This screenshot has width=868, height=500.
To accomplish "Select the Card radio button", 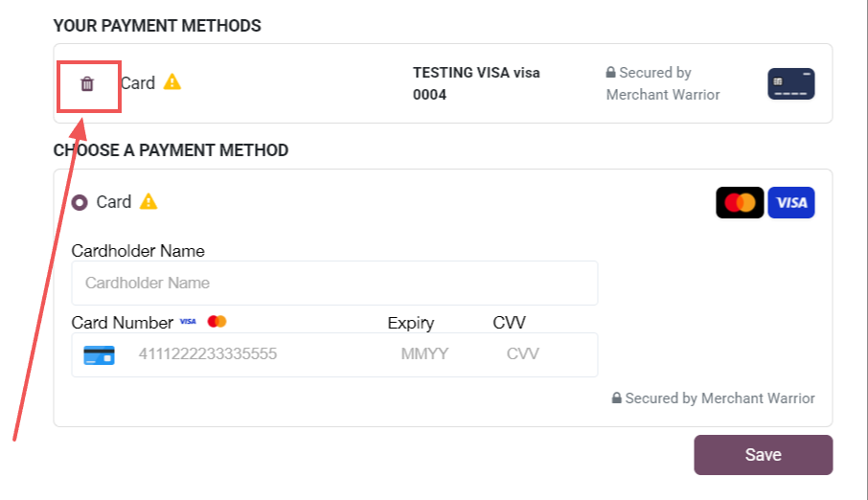I will (80, 203).
